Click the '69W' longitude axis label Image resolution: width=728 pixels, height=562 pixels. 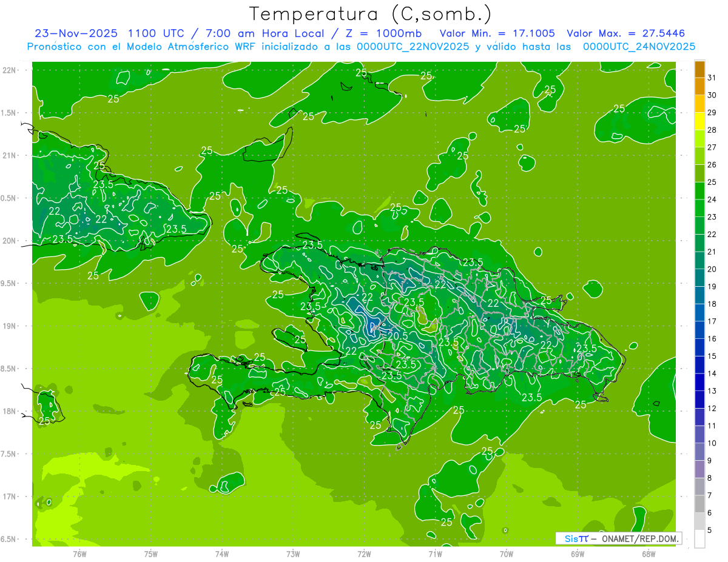click(x=578, y=554)
